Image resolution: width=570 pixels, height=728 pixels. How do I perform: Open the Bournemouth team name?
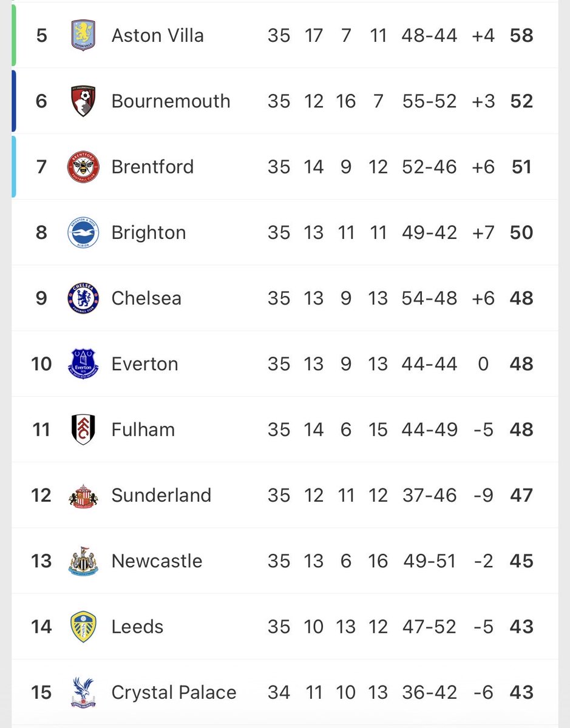[x=171, y=101]
